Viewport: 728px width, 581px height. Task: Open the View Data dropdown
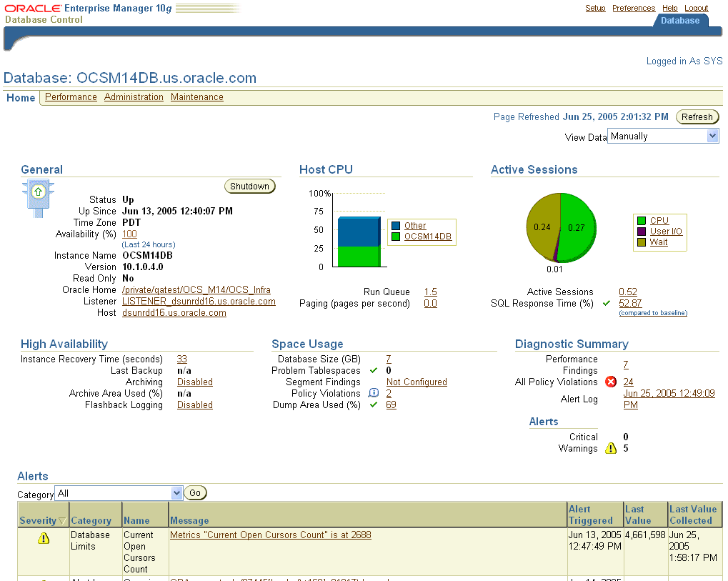click(712, 136)
